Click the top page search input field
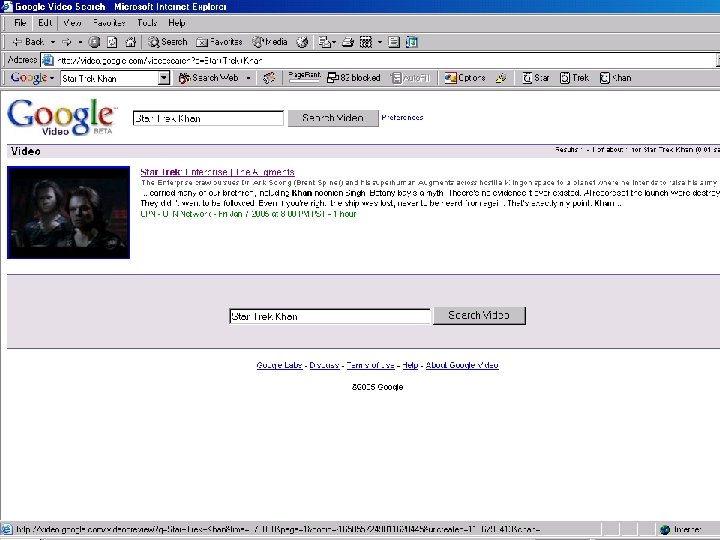 tap(208, 118)
